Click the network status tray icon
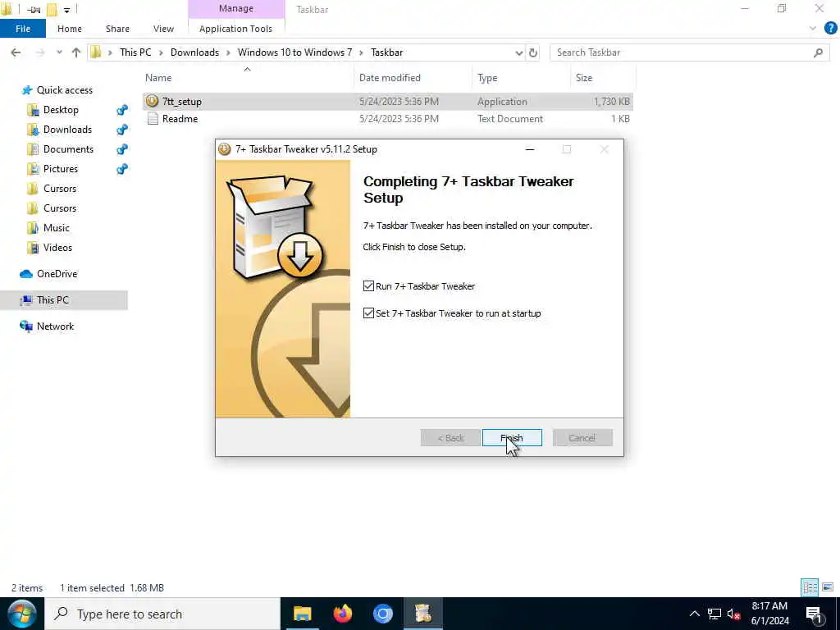 click(714, 614)
